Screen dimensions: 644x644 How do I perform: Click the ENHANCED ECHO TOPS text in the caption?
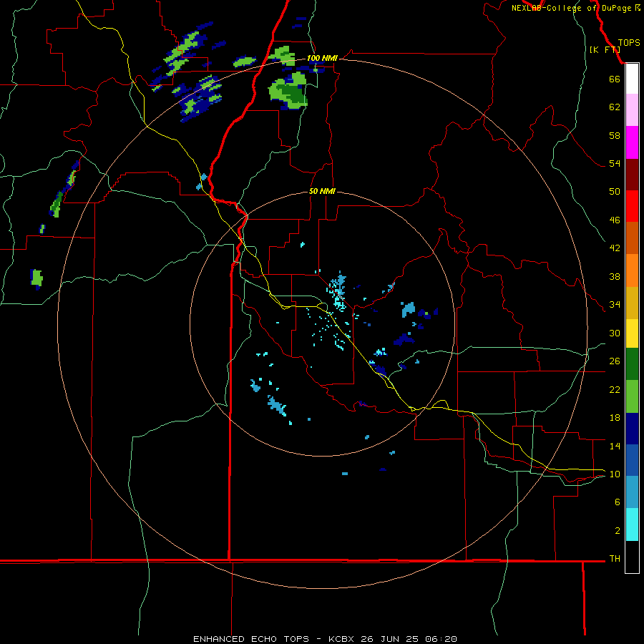pos(251,639)
